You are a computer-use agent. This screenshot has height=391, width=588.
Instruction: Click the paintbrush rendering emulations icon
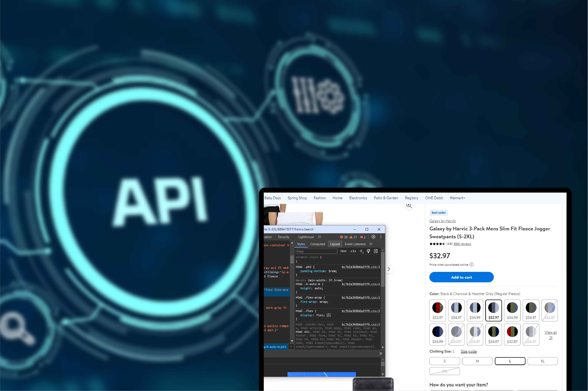(x=368, y=251)
